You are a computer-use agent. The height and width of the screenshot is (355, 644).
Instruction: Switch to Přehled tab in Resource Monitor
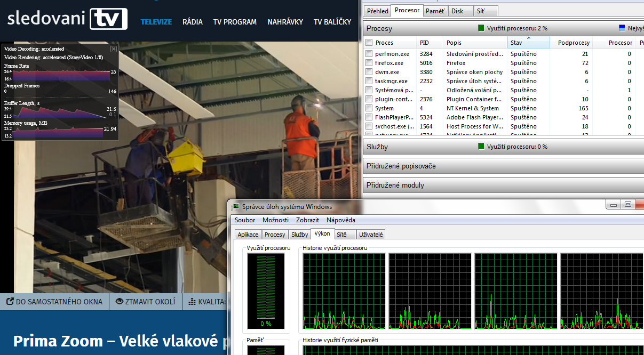click(x=378, y=11)
